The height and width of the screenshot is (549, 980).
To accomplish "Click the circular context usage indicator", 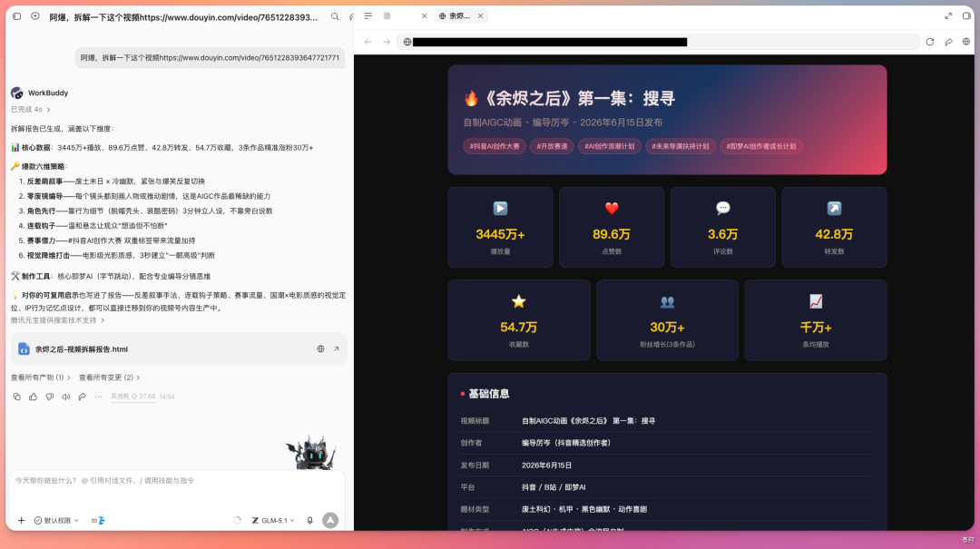I will point(237,520).
